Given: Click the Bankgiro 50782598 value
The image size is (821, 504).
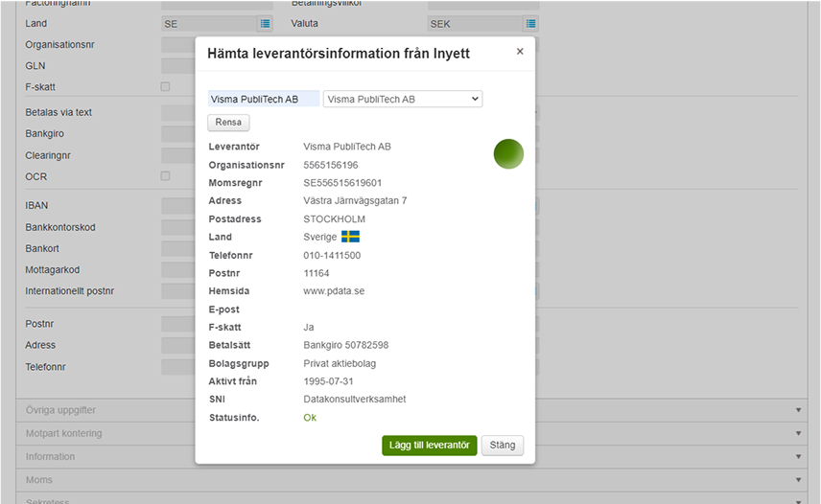Looking at the screenshot, I should coord(346,345).
